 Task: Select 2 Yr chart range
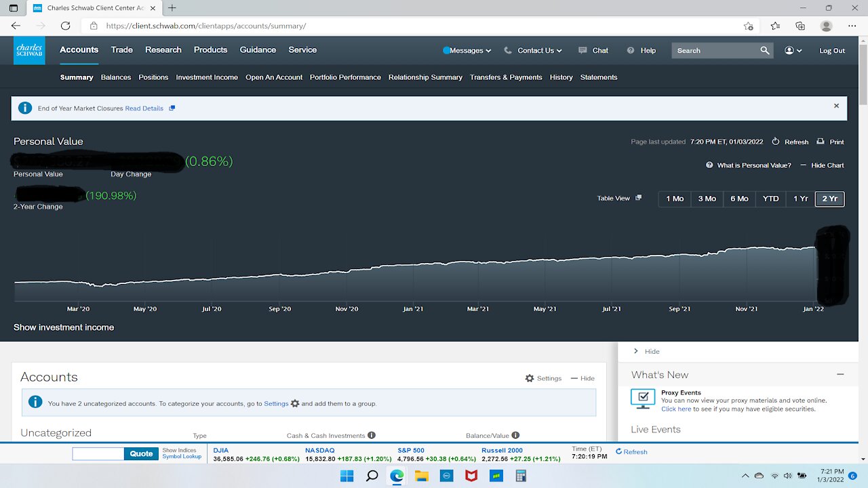tap(829, 199)
